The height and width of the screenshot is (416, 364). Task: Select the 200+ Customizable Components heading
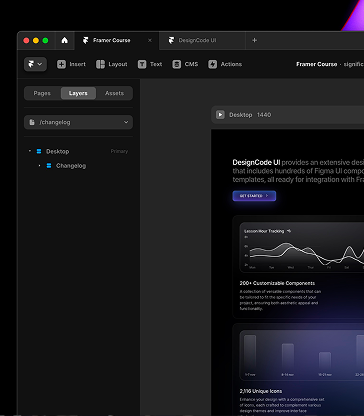click(x=277, y=283)
